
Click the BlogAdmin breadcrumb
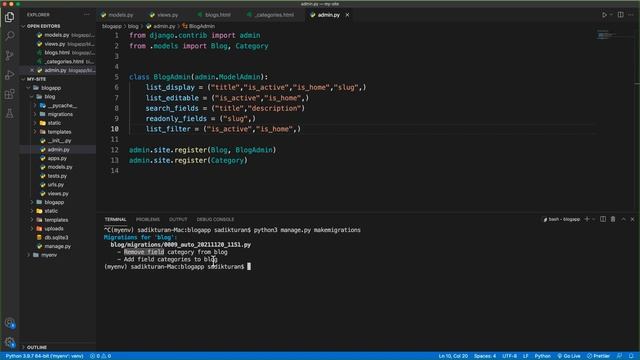point(198,26)
